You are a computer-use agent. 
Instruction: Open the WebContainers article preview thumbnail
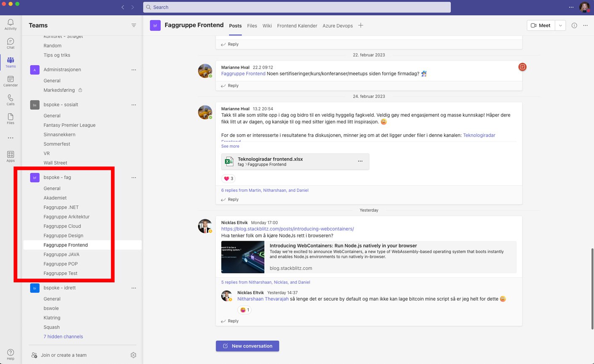click(x=243, y=257)
